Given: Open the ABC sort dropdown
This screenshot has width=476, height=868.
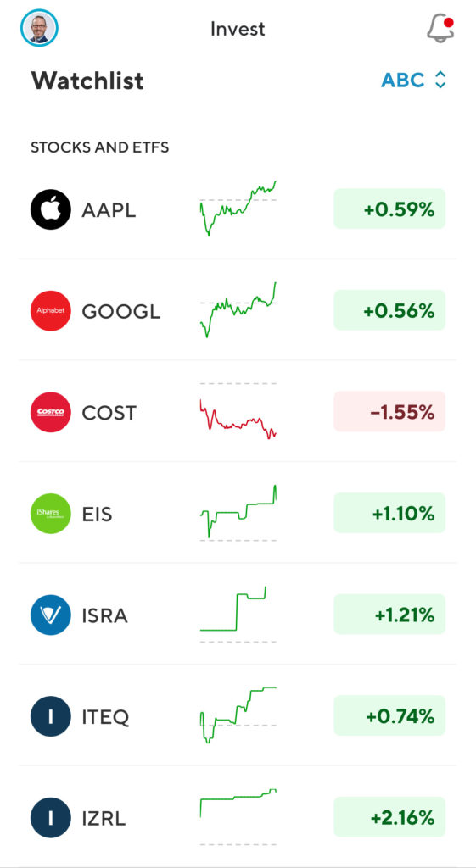Looking at the screenshot, I should tap(413, 81).
